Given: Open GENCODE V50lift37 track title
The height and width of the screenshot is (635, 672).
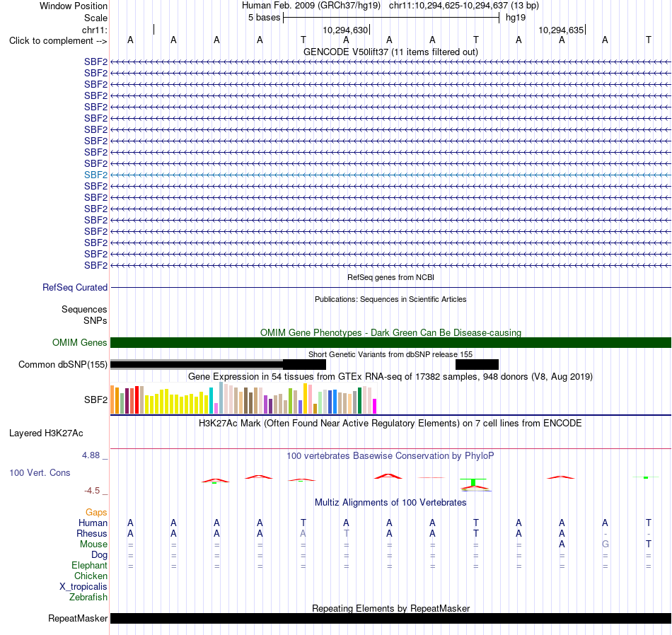Looking at the screenshot, I should coord(390,52).
